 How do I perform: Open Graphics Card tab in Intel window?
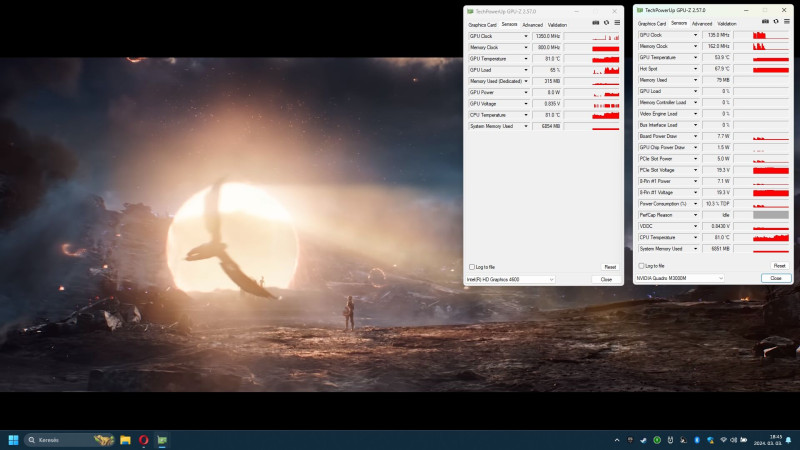(482, 25)
